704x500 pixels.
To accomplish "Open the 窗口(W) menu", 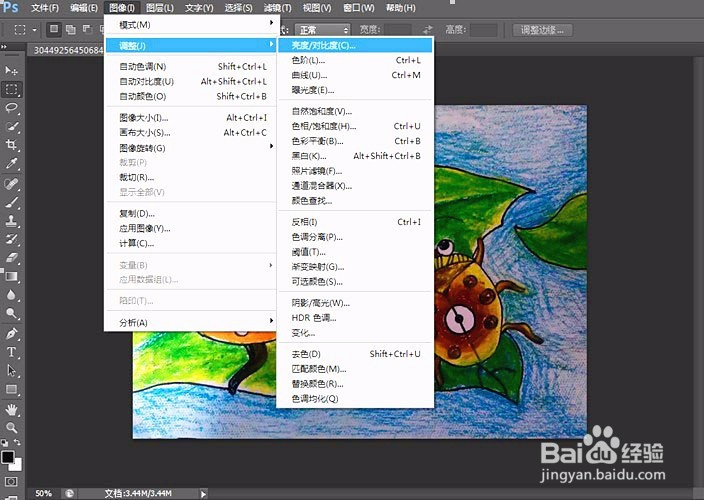I will point(359,8).
